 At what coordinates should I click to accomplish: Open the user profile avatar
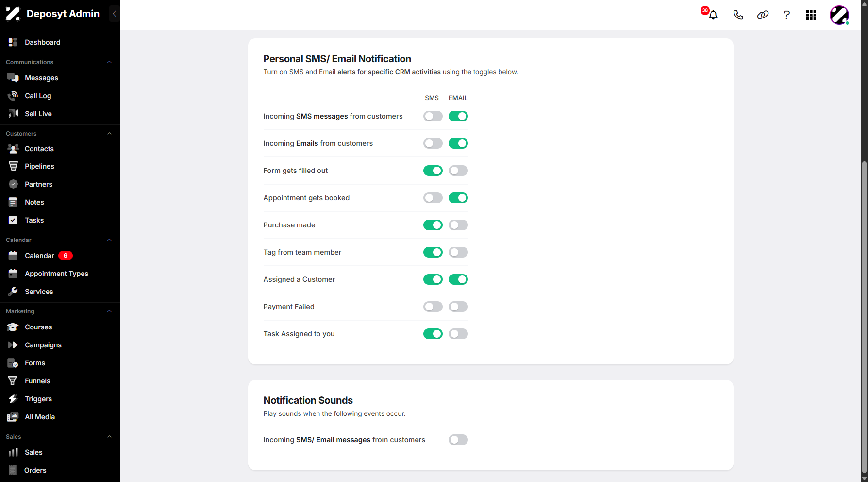pyautogui.click(x=839, y=15)
